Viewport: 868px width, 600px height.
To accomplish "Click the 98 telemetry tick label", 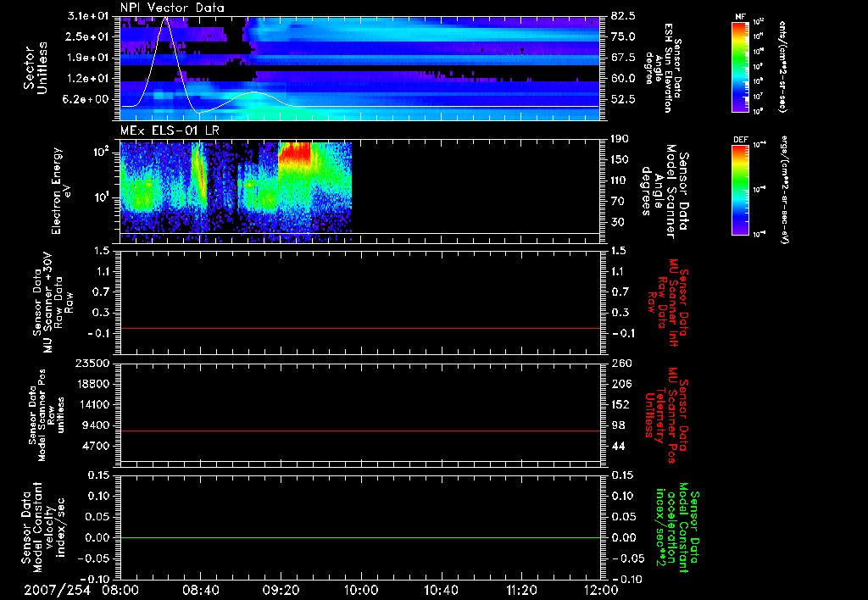I will 618,425.
